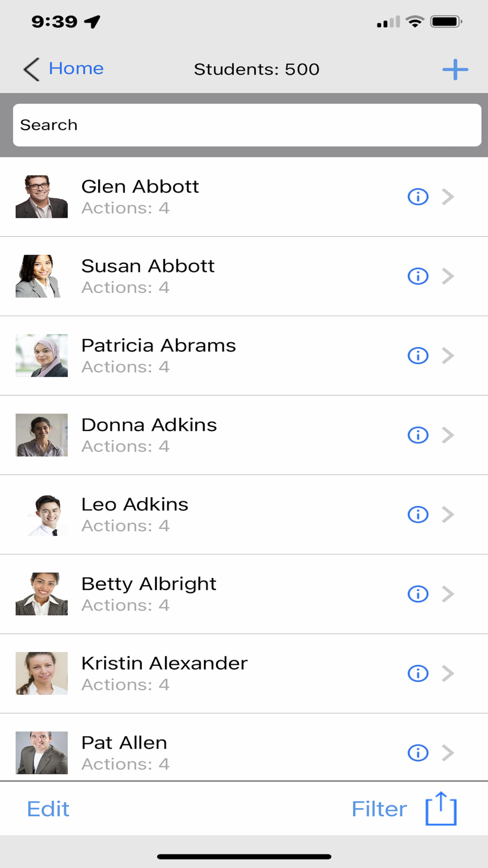The width and height of the screenshot is (488, 868).
Task: Open info icon for Betty Albright
Action: coord(418,594)
